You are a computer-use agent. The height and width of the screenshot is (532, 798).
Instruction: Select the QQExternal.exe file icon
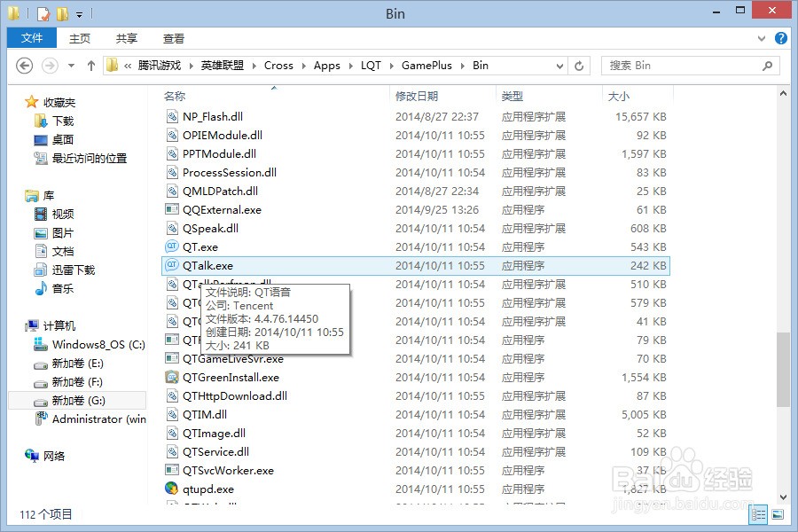click(x=172, y=210)
